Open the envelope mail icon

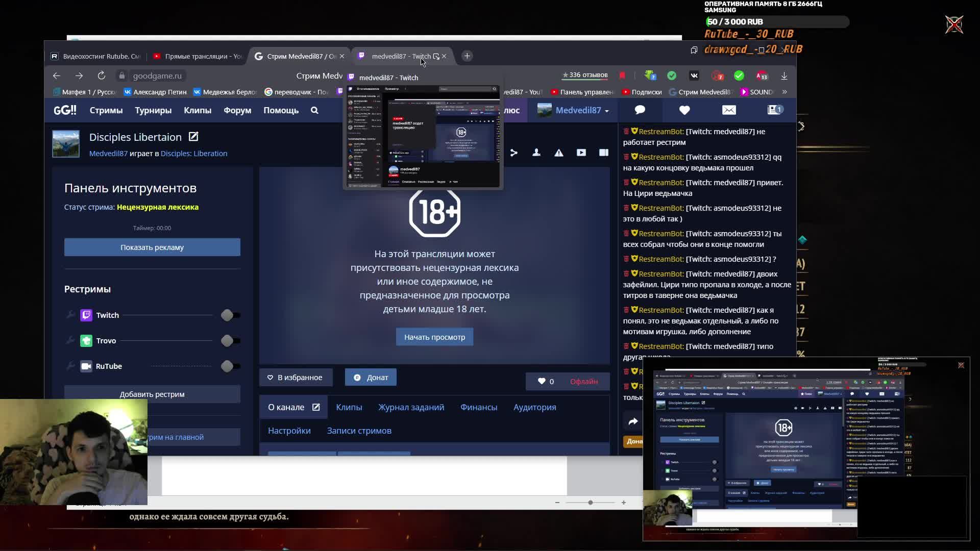pyautogui.click(x=729, y=110)
